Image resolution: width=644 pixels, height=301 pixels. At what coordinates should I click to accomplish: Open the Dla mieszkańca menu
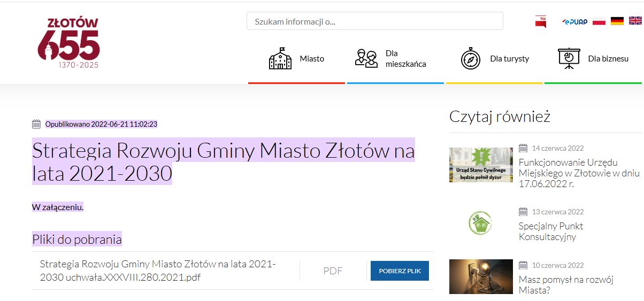click(x=405, y=59)
